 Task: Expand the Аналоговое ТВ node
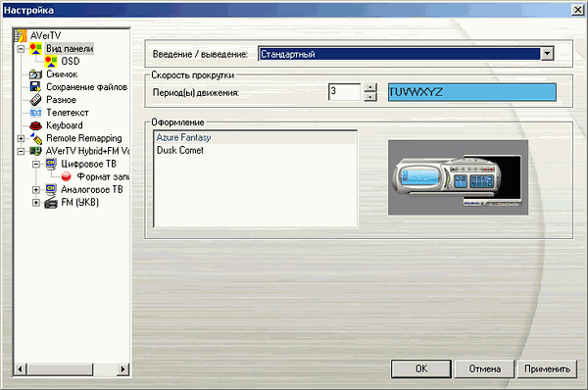36,190
